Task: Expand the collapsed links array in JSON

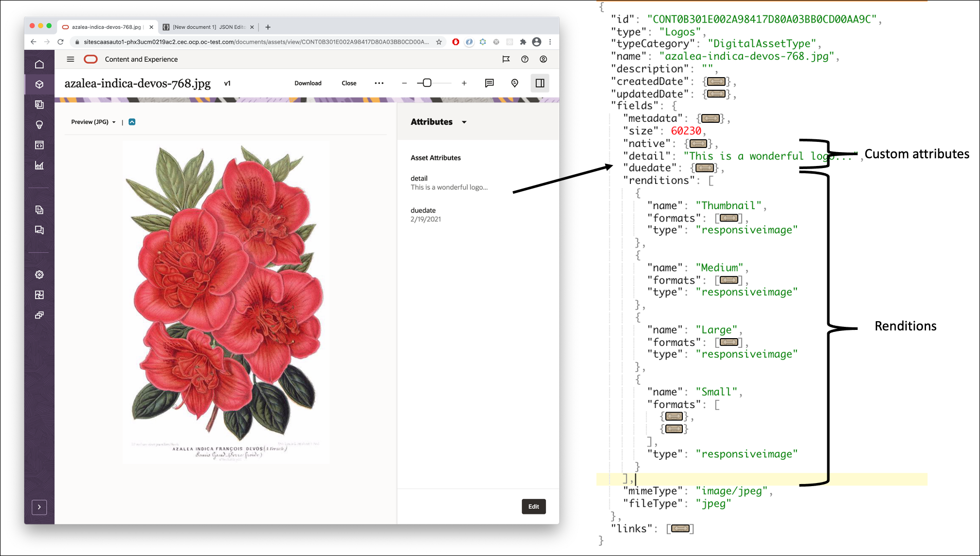Action: (x=680, y=529)
